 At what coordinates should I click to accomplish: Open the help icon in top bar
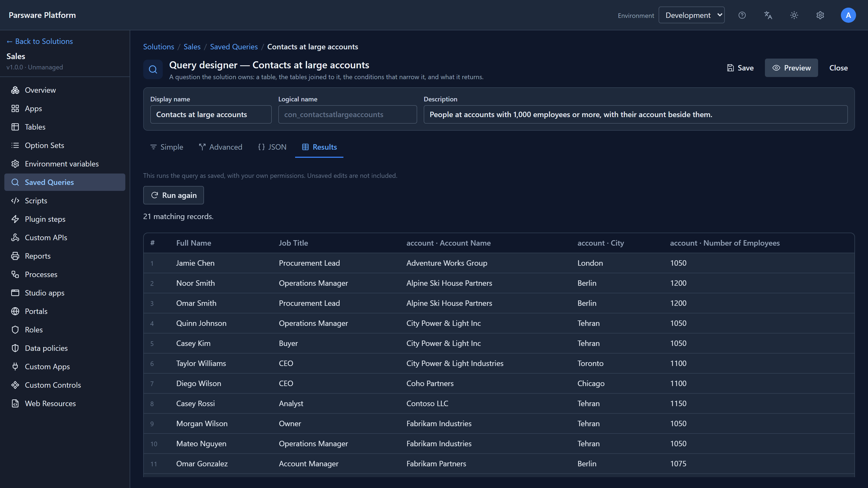(742, 15)
